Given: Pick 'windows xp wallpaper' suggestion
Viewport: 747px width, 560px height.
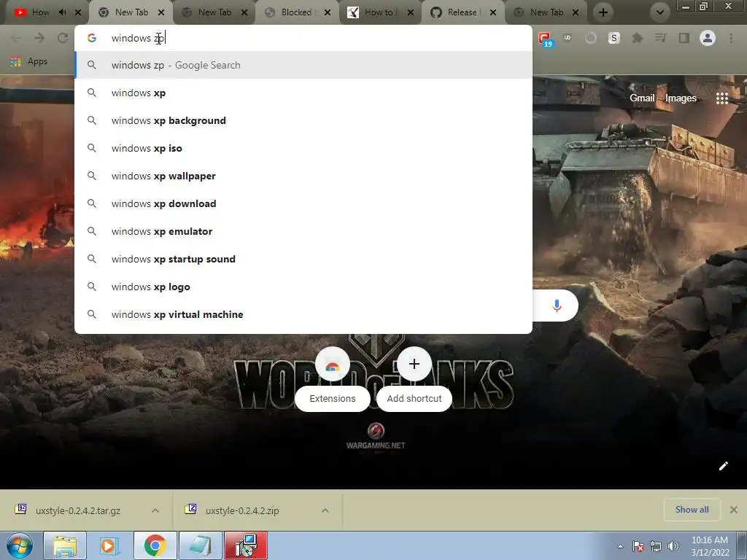Looking at the screenshot, I should pyautogui.click(x=303, y=176).
